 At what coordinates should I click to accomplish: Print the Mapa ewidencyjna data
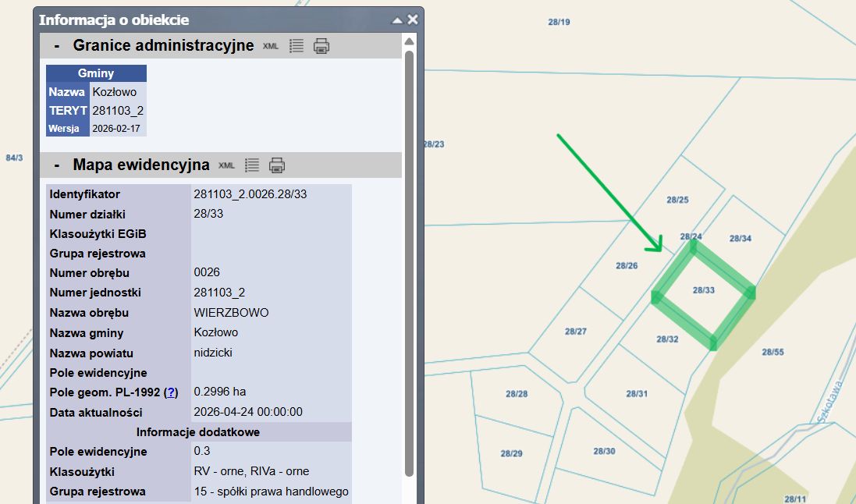point(276,165)
